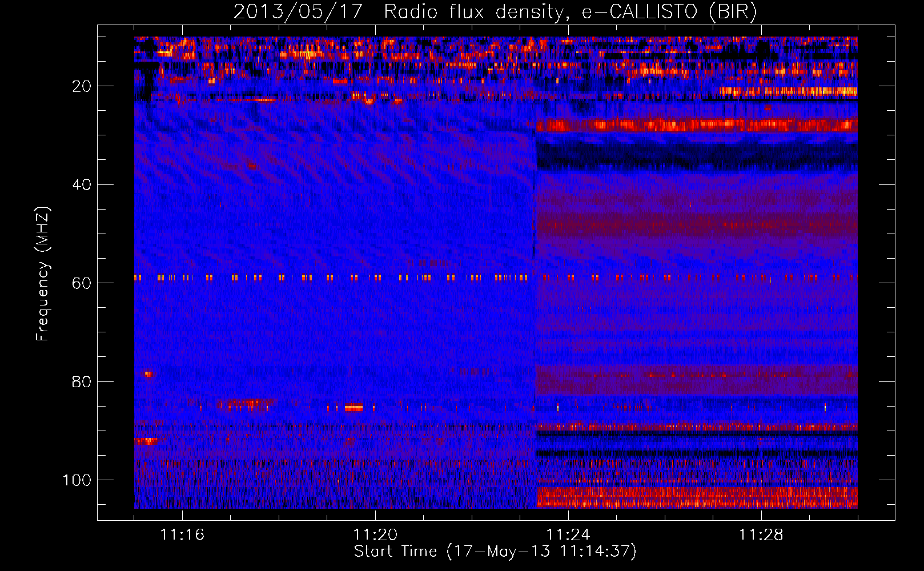Image resolution: width=924 pixels, height=571 pixels.
Task: Click the plot title 'Radio flux density, e-CALLISTO (BIR)'
Action: [x=571, y=11]
